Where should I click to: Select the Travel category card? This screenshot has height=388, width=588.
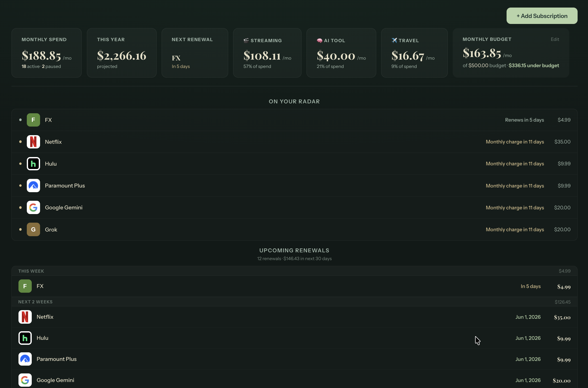point(414,53)
